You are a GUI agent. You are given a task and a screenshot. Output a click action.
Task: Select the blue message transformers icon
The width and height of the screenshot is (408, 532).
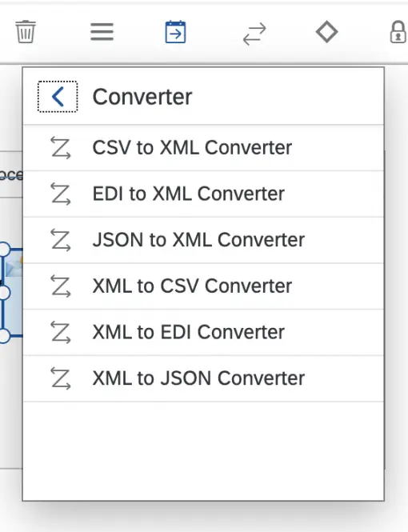coord(175,32)
